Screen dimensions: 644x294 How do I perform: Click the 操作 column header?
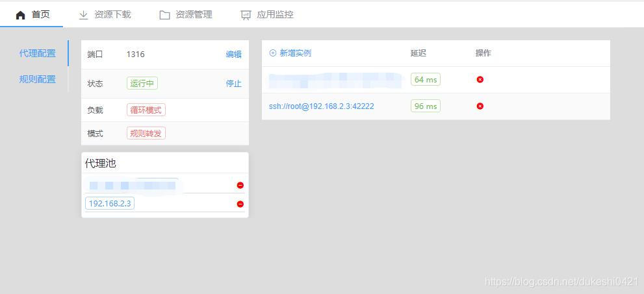pos(483,53)
